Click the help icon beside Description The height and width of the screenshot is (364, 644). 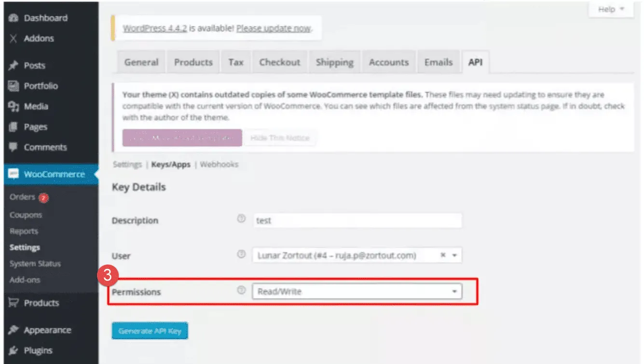click(x=241, y=219)
